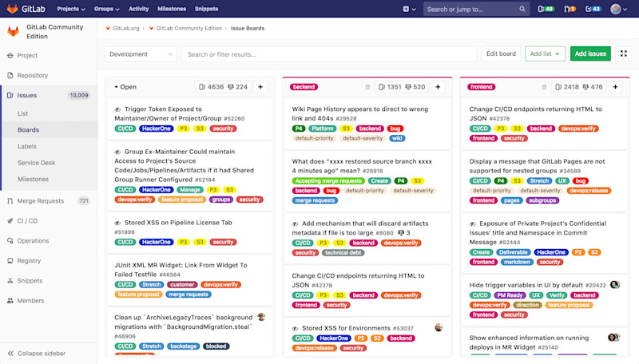Open merge requests counter in top bar
639x364 pixels.
point(570,9)
